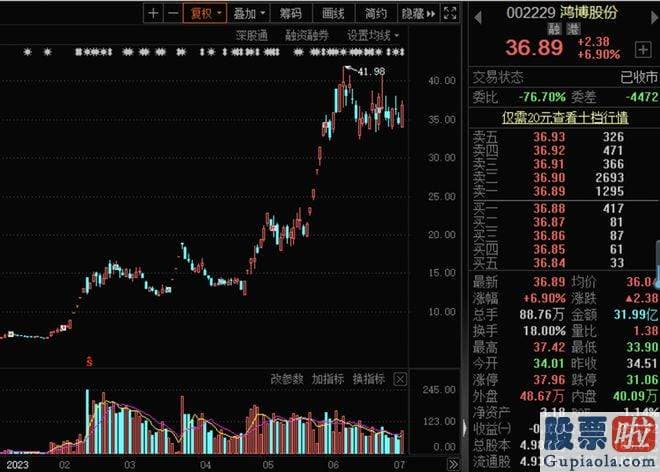The image size is (660, 472).
Task: Close the volume indicator panel
Action: pyautogui.click(x=400, y=379)
